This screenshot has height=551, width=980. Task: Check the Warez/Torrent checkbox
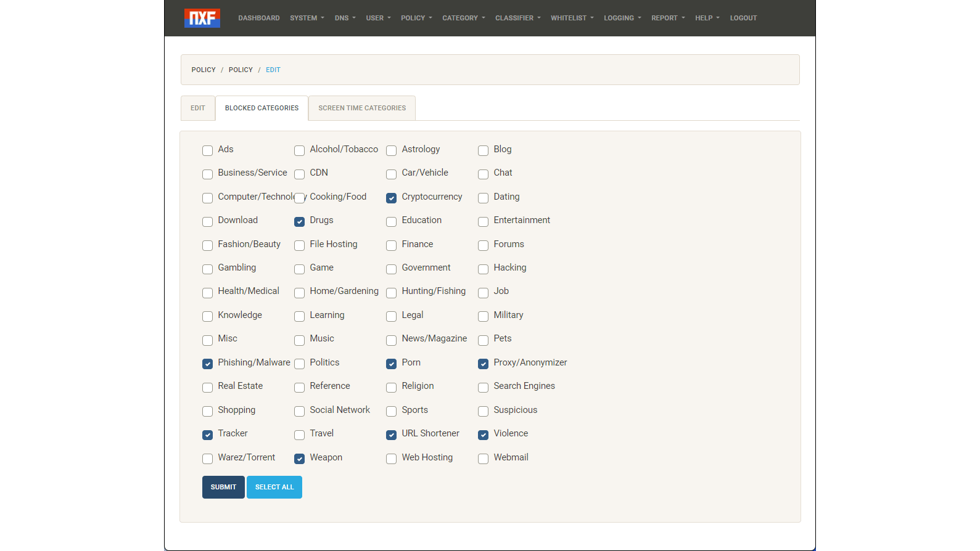tap(208, 459)
